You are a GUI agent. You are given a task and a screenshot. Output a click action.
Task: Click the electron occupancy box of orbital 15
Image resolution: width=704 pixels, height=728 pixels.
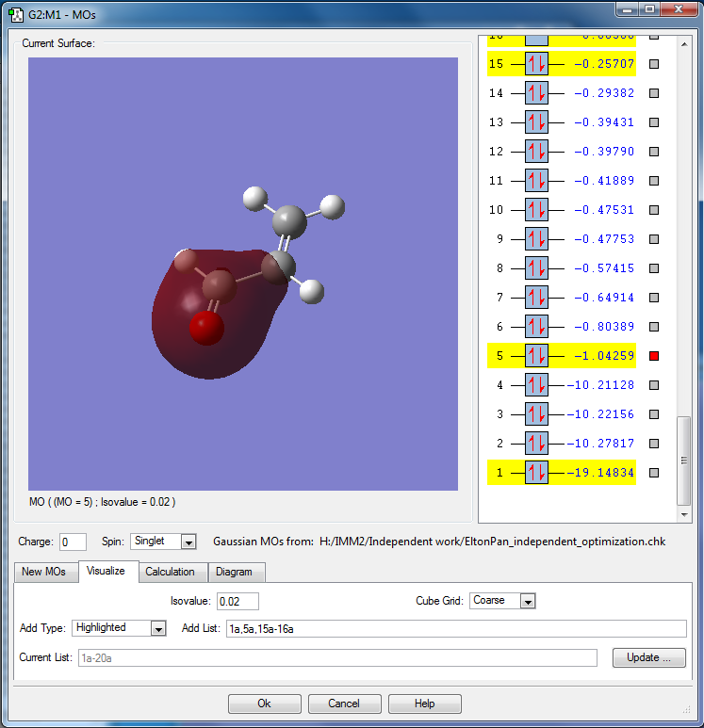[x=536, y=64]
